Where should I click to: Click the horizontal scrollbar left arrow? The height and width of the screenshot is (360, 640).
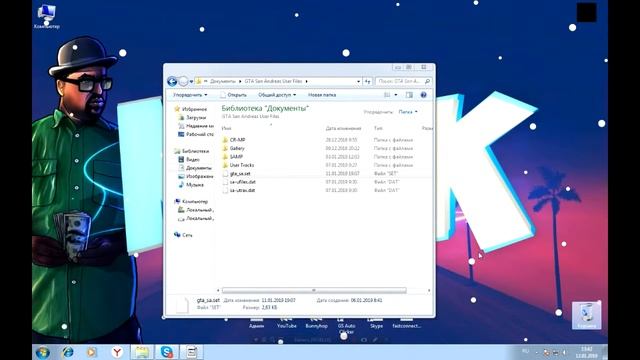(x=218, y=290)
